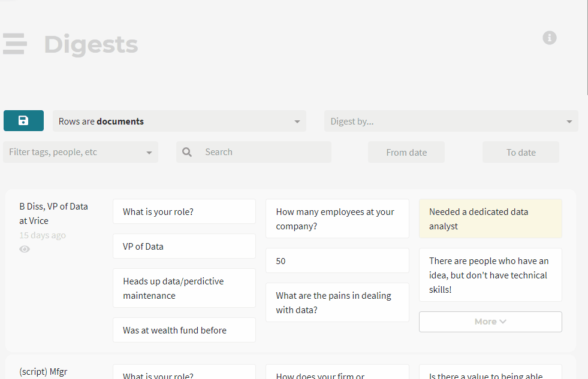
Task: Set the From date field
Action: tap(406, 152)
